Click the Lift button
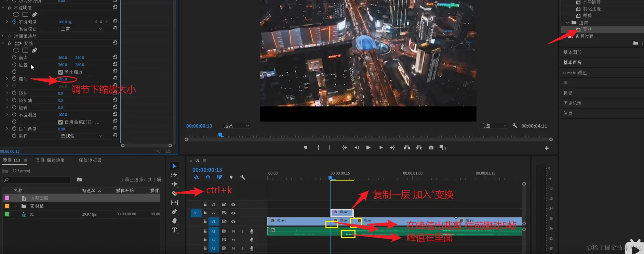This screenshot has width=644, height=254. (x=407, y=148)
